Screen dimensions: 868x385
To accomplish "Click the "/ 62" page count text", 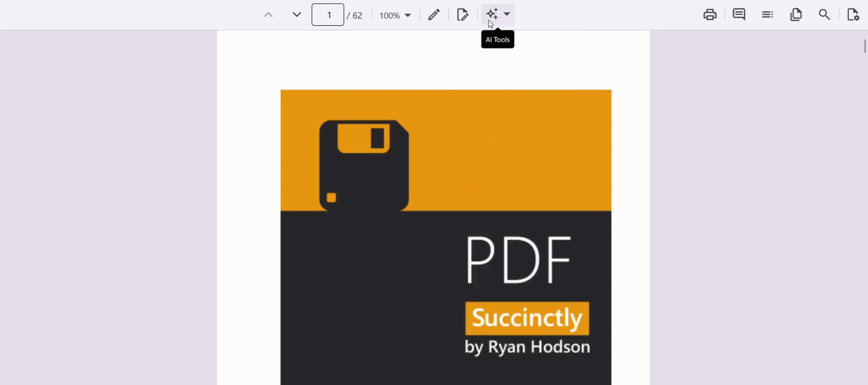I will (355, 16).
